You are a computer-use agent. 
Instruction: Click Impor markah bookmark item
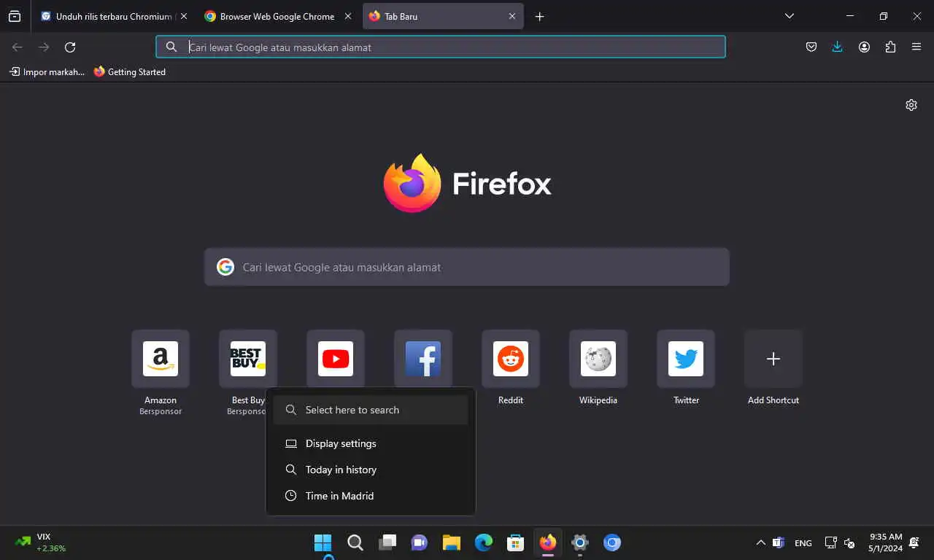[x=47, y=71]
